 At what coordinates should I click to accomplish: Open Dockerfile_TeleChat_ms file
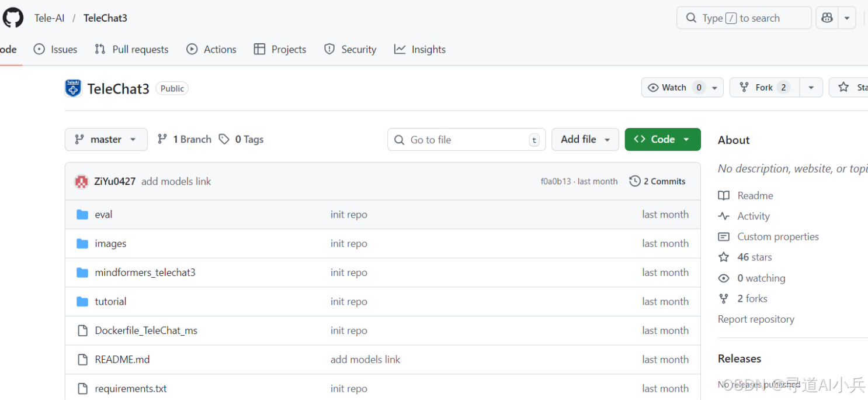[x=146, y=330]
